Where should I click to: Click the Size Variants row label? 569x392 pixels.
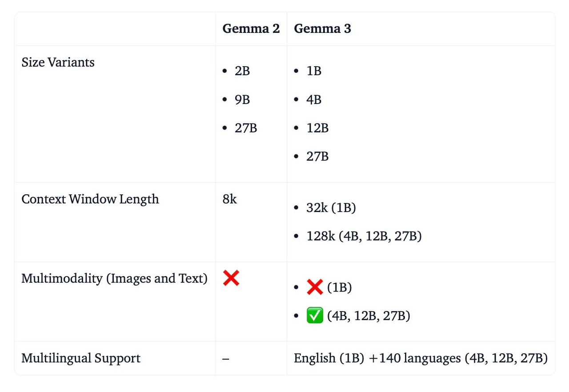pos(58,62)
